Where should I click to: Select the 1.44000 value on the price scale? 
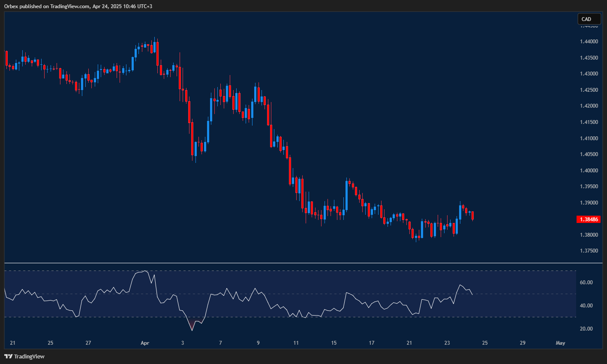(589, 41)
